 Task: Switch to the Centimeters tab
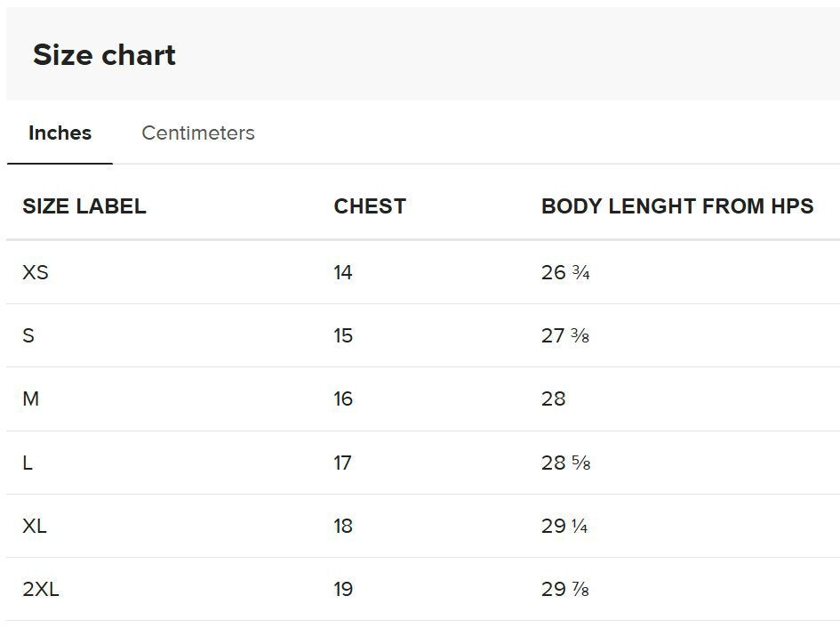(x=197, y=133)
